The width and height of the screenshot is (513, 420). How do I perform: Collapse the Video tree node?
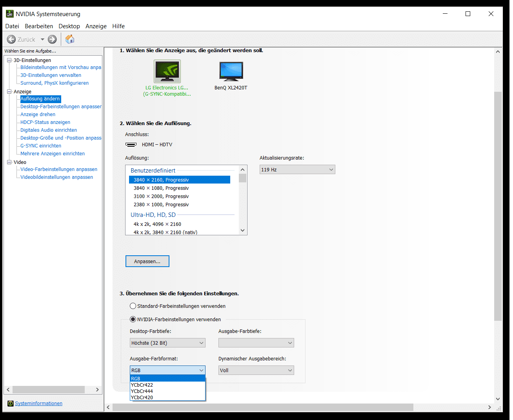(x=9, y=162)
